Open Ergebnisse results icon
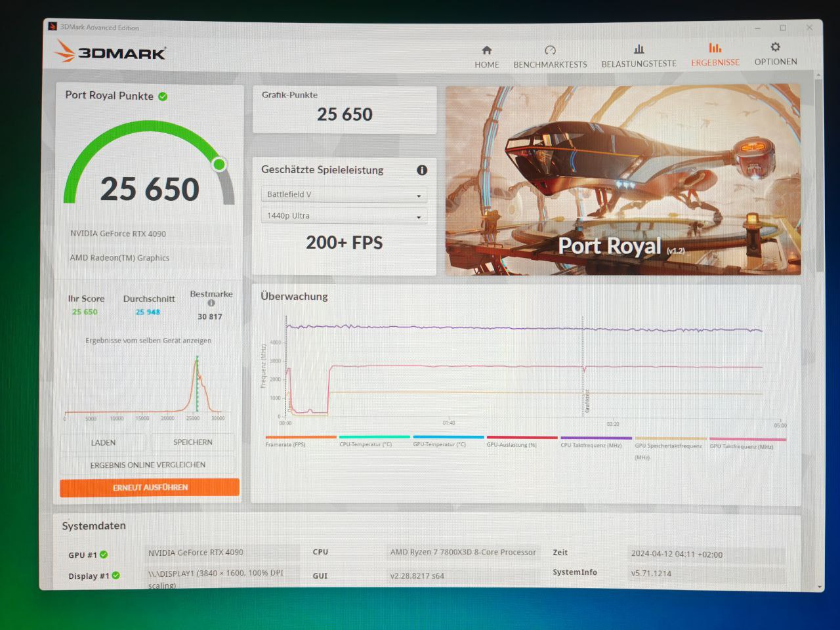The width and height of the screenshot is (840, 630). pos(715,48)
